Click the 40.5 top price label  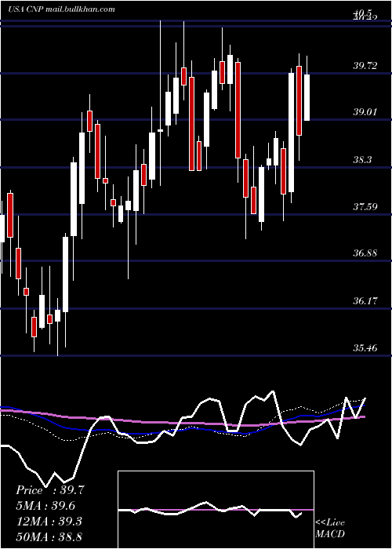click(x=362, y=13)
